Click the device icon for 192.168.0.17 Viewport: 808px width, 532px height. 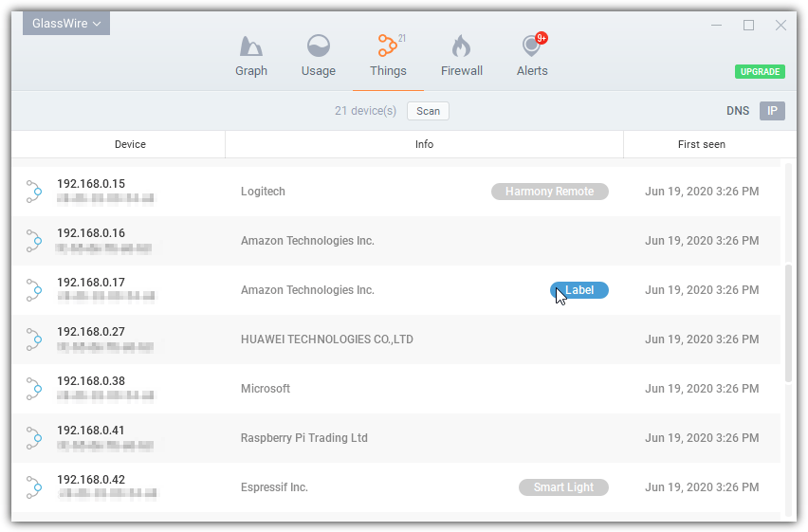[x=34, y=290]
